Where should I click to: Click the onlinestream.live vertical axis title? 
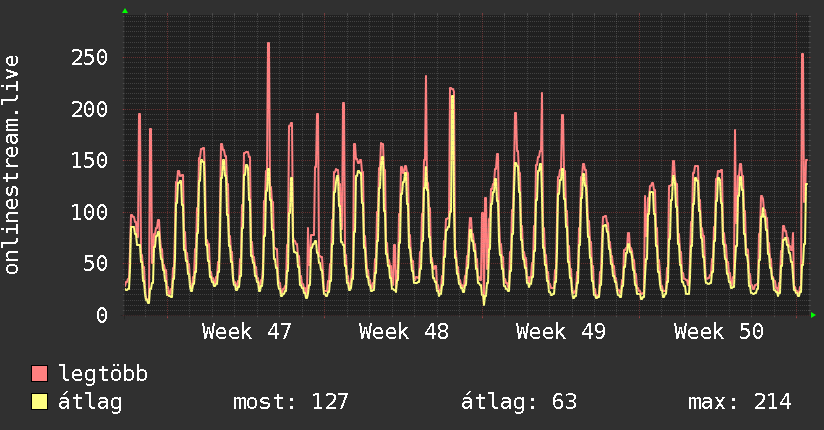11,165
